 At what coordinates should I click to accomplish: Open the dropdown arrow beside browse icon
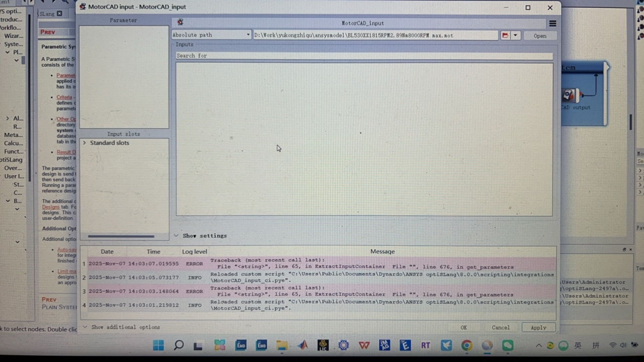tap(515, 36)
